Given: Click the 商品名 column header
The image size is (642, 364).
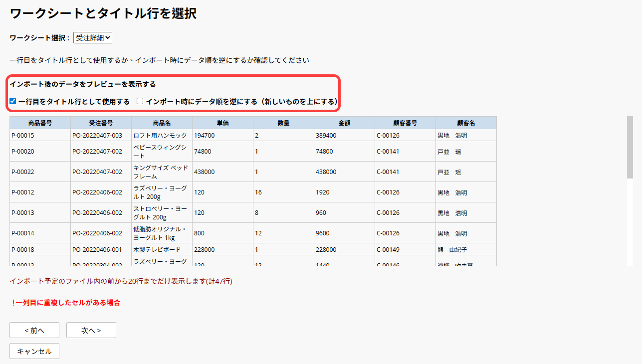Looking at the screenshot, I should (x=162, y=123).
